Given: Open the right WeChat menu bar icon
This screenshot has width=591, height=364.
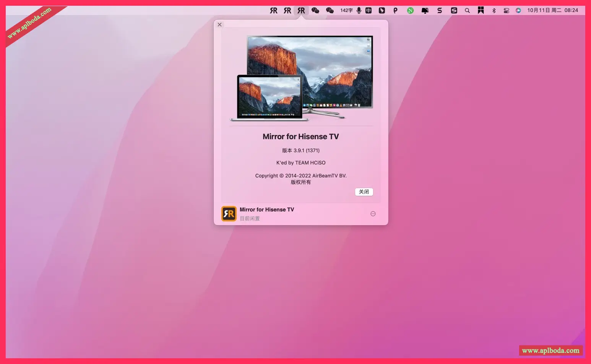Looking at the screenshot, I should pos(330,10).
